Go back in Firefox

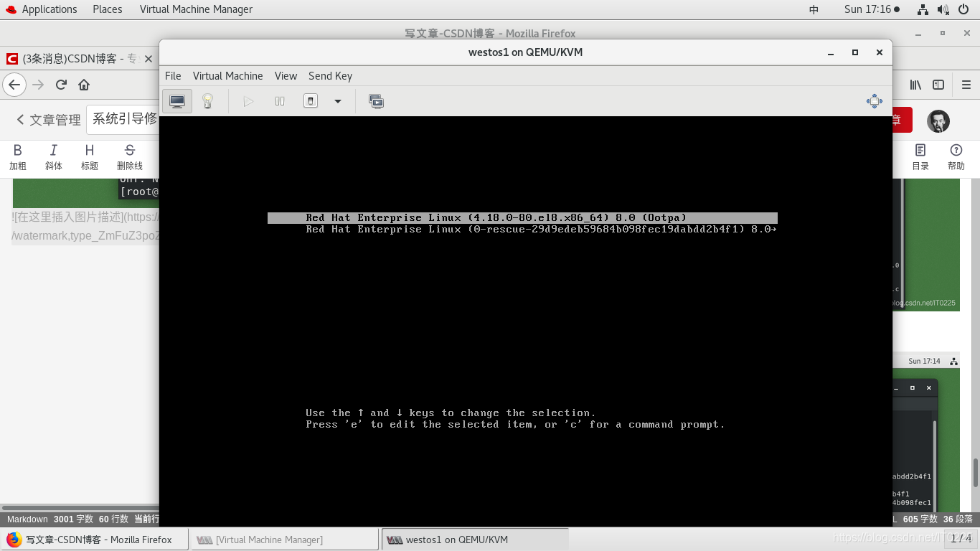click(14, 85)
